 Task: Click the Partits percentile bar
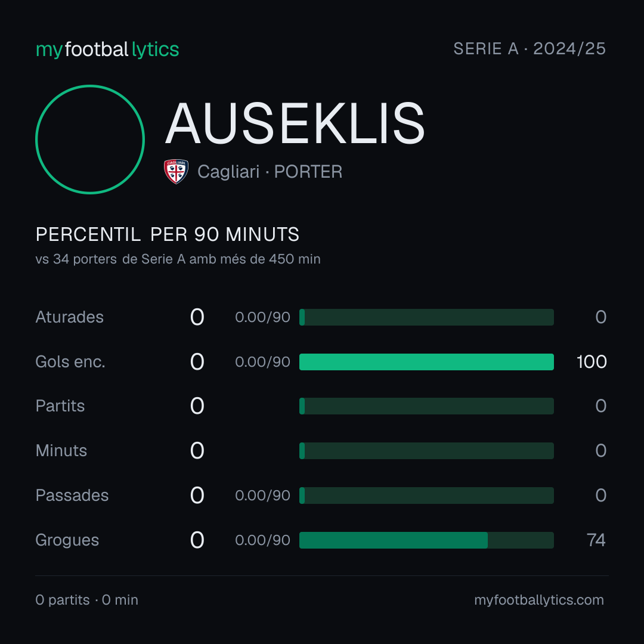point(426,406)
